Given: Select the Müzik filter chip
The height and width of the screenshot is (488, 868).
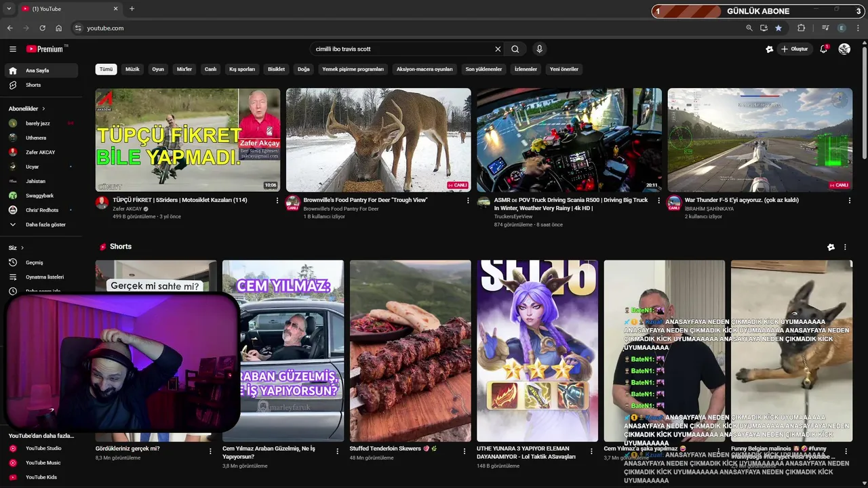Looking at the screenshot, I should tap(132, 69).
